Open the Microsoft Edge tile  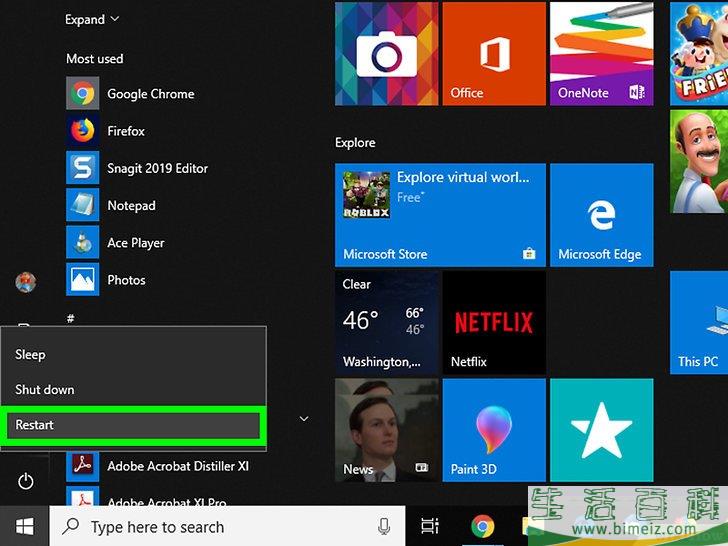coord(601,214)
